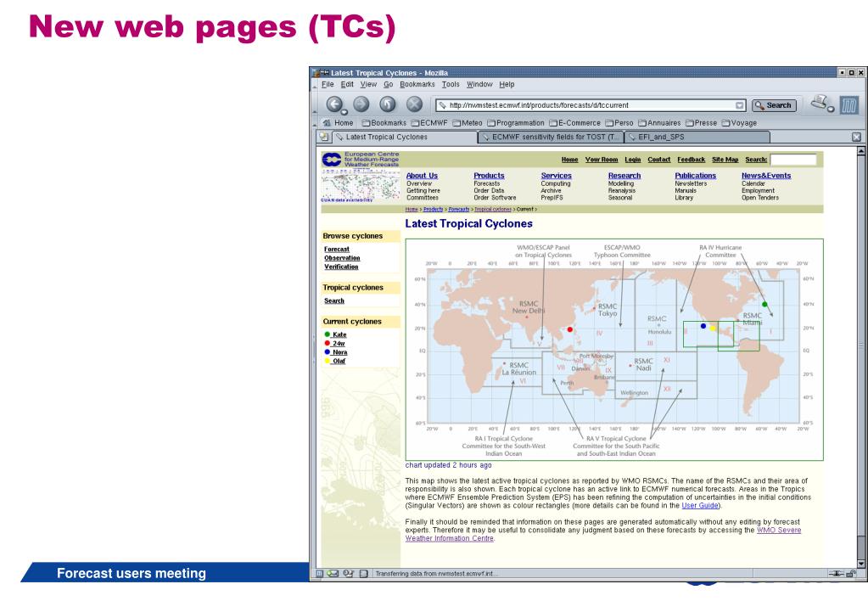Click the Mozilla throbber logo
The height and width of the screenshot is (601, 868).
point(849,104)
